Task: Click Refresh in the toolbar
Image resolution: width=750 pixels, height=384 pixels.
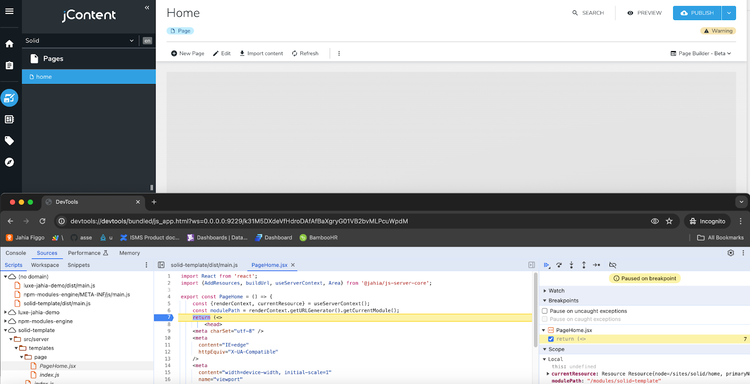Action: [305, 54]
